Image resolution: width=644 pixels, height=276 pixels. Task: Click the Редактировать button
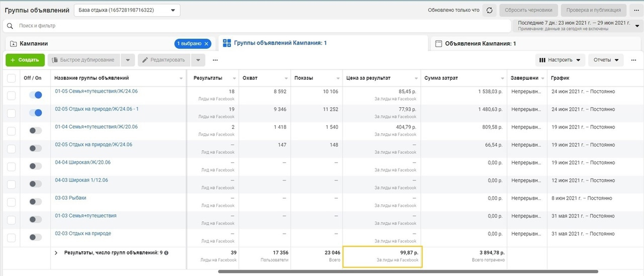pyautogui.click(x=164, y=60)
